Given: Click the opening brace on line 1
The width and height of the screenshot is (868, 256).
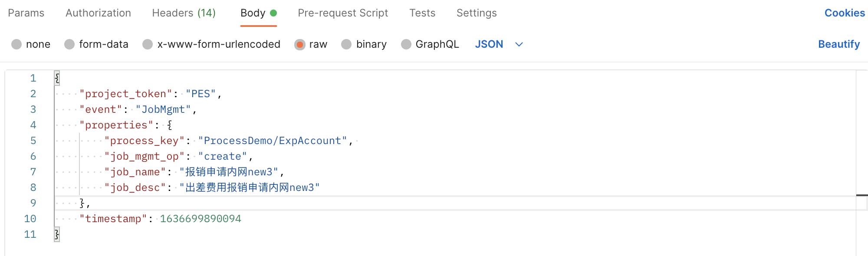Looking at the screenshot, I should (57, 78).
